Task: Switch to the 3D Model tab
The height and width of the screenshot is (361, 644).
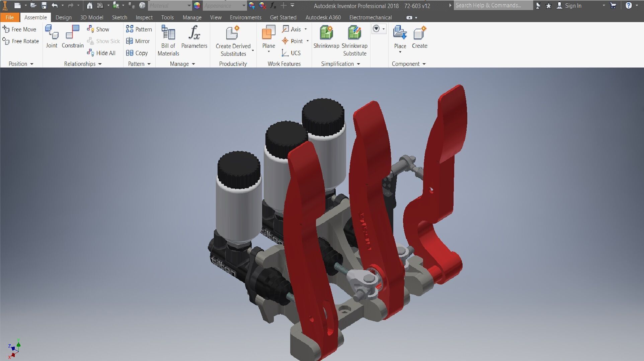Action: click(91, 17)
